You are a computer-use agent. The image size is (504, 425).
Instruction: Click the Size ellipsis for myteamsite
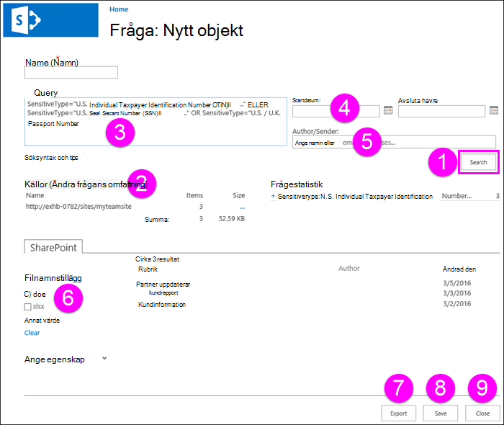coord(242,207)
